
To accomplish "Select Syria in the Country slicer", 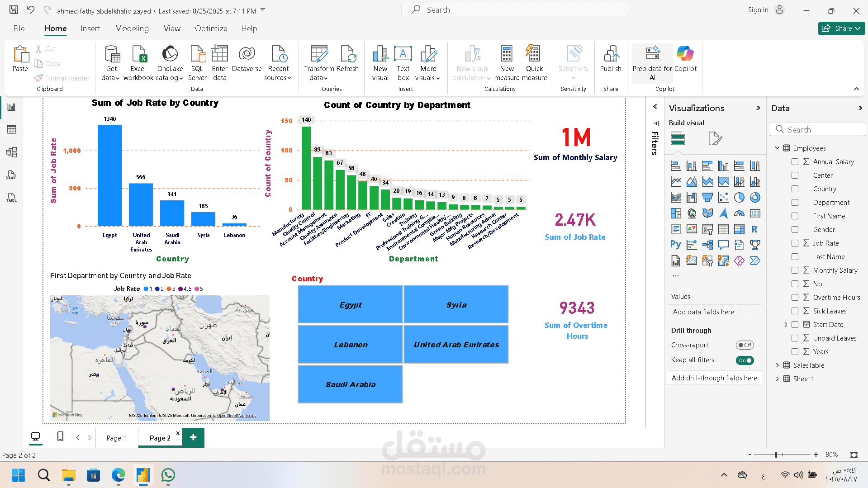I will pyautogui.click(x=456, y=304).
